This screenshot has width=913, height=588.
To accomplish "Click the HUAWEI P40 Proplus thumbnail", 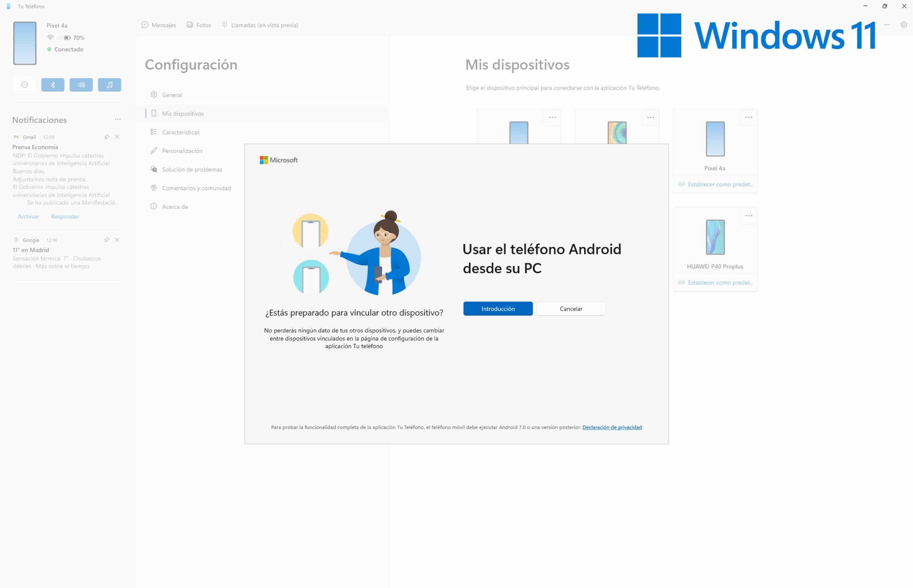I will pyautogui.click(x=715, y=237).
